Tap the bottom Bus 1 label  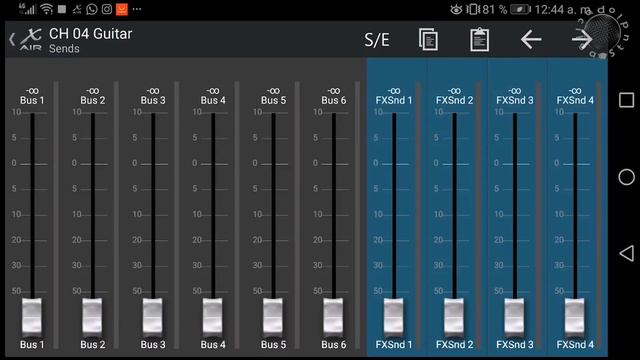(x=32, y=345)
